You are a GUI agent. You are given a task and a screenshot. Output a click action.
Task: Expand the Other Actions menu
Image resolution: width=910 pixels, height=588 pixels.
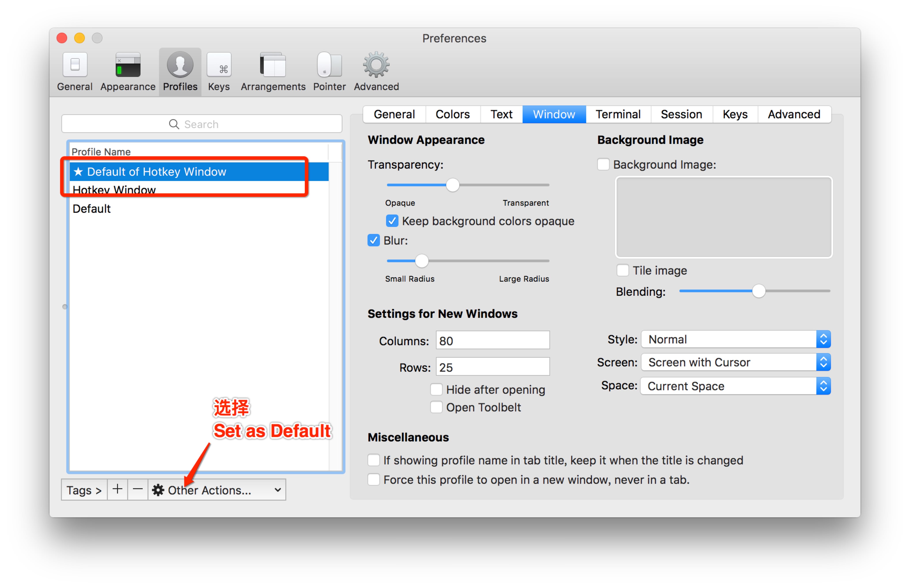217,490
